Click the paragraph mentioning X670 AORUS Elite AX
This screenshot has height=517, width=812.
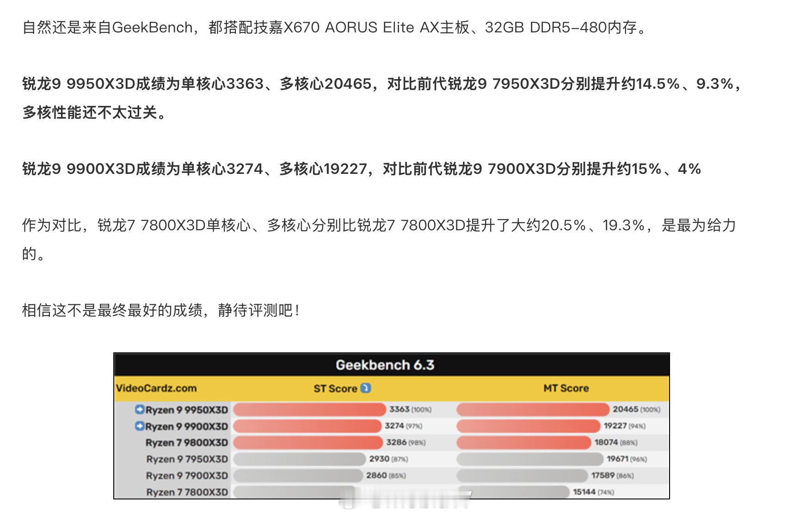pyautogui.click(x=336, y=28)
